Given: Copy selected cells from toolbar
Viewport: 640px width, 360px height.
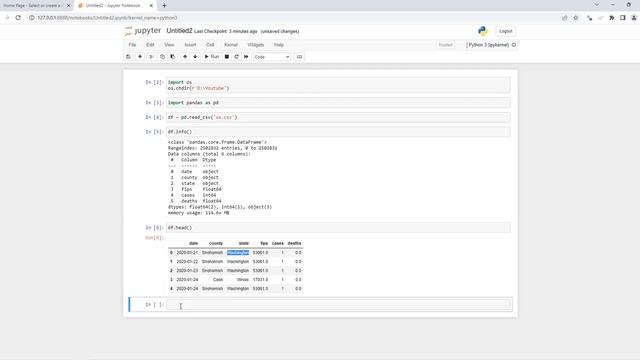Looking at the screenshot, I should [x=162, y=57].
